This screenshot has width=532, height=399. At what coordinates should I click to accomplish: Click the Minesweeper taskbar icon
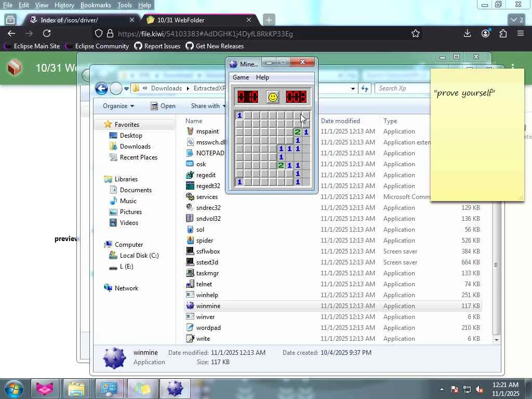pyautogui.click(x=175, y=389)
